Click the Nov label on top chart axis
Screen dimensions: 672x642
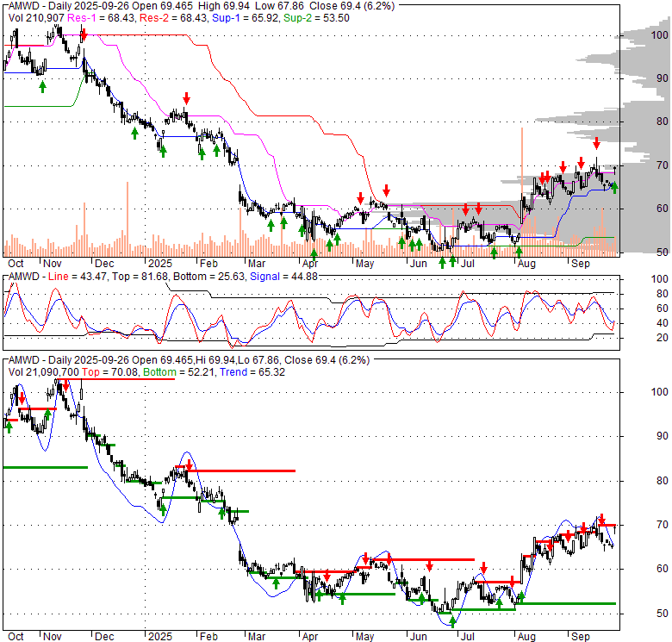(x=53, y=264)
